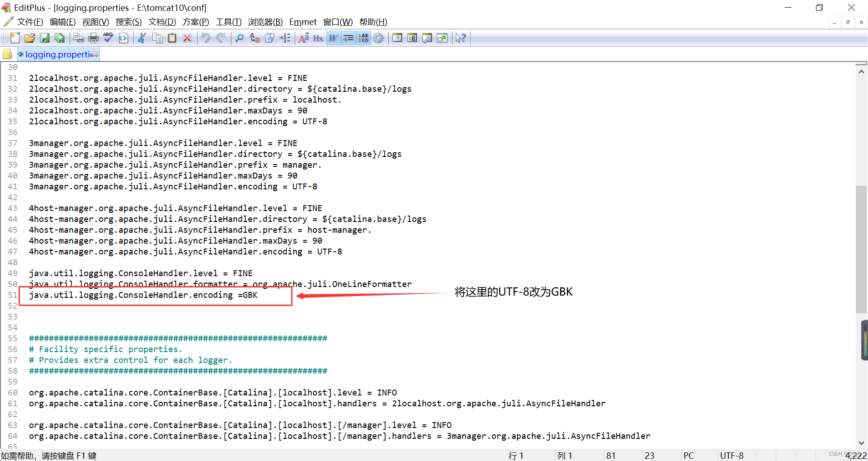Toggle word wrap with the W icon
The image size is (868, 461).
coord(333,38)
